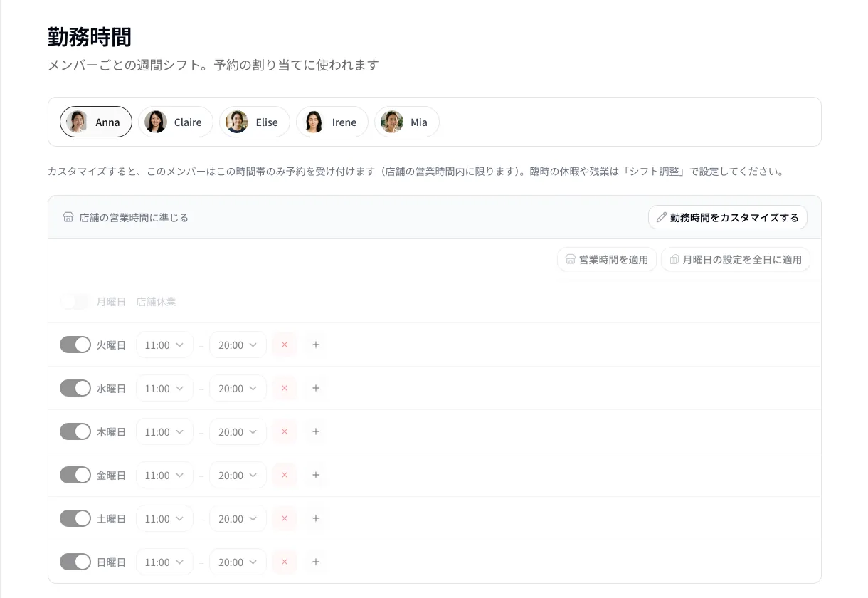Switch to member Mia
The width and height of the screenshot is (868, 598).
click(407, 122)
